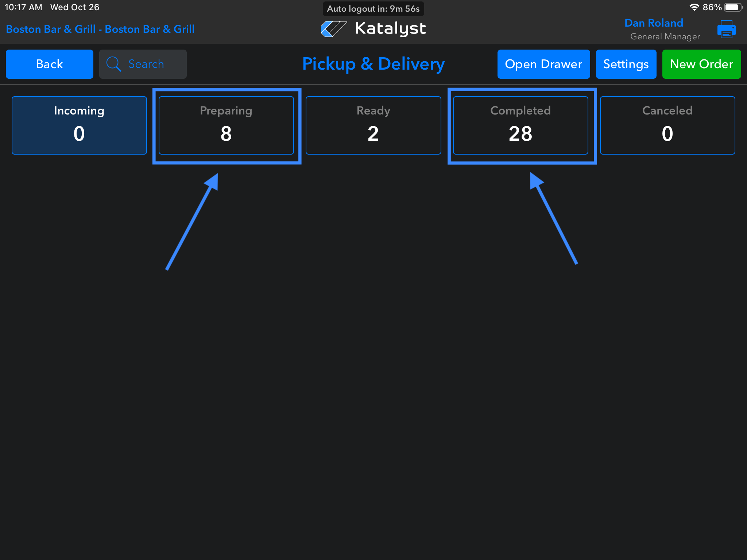The width and height of the screenshot is (747, 560).
Task: Tap the printer icon in header
Action: pyautogui.click(x=726, y=29)
